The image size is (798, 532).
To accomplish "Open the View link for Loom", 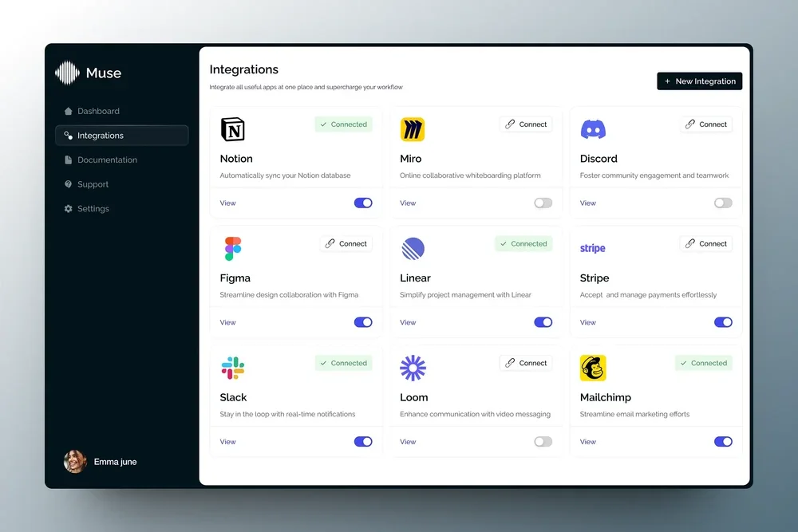I will (x=408, y=441).
